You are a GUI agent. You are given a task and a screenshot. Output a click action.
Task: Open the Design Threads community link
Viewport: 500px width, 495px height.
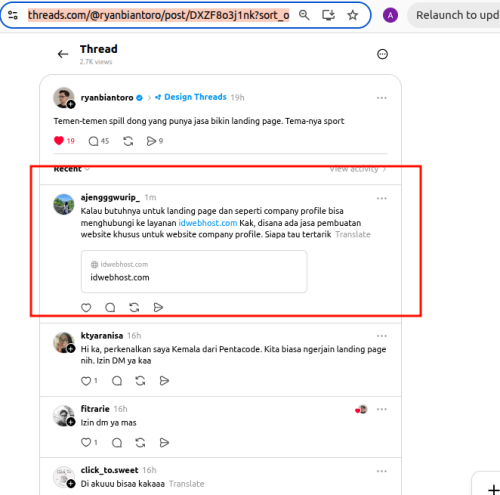point(191,97)
